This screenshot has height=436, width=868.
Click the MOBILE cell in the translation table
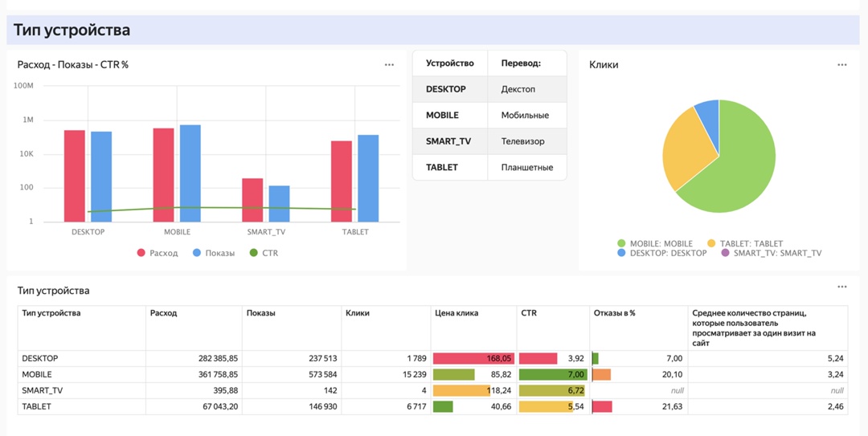coord(442,116)
